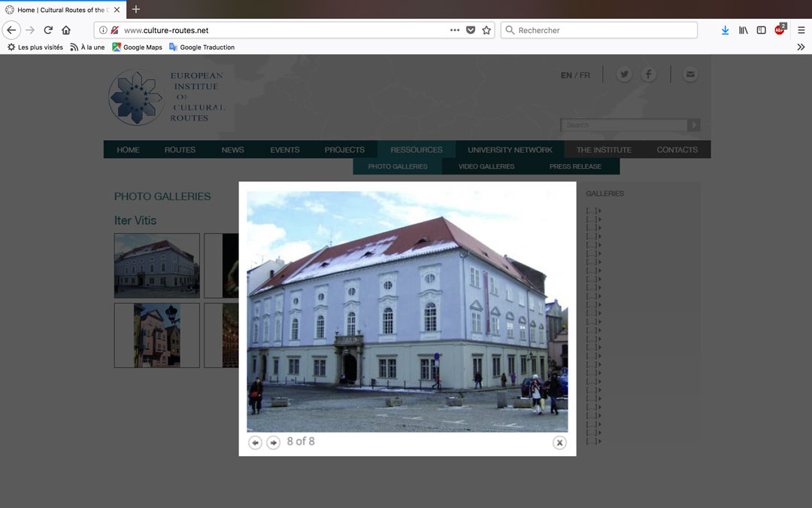Open the HOME menu item
Screen dimensions: 812x508
129,150
